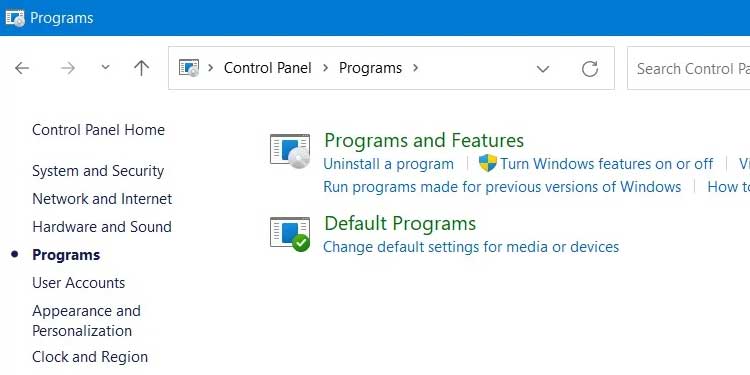Image resolution: width=750 pixels, height=375 pixels.
Task: Open System and Security category
Action: click(98, 171)
